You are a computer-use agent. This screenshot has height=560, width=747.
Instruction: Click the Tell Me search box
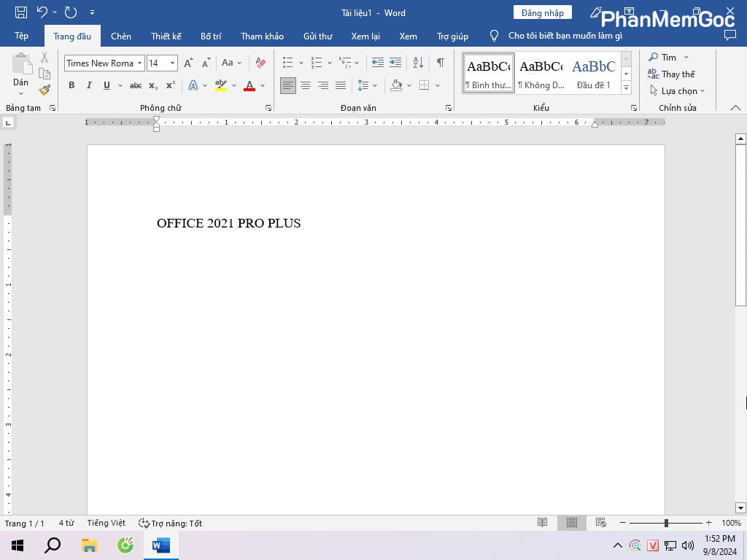click(x=565, y=36)
